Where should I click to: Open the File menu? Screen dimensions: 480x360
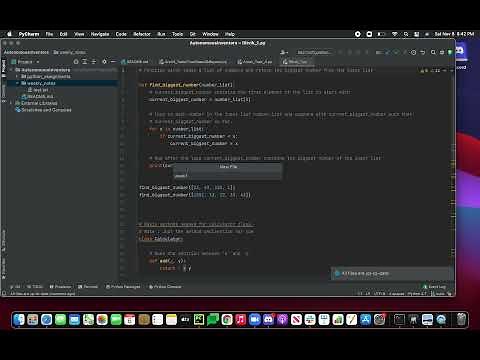click(x=49, y=34)
